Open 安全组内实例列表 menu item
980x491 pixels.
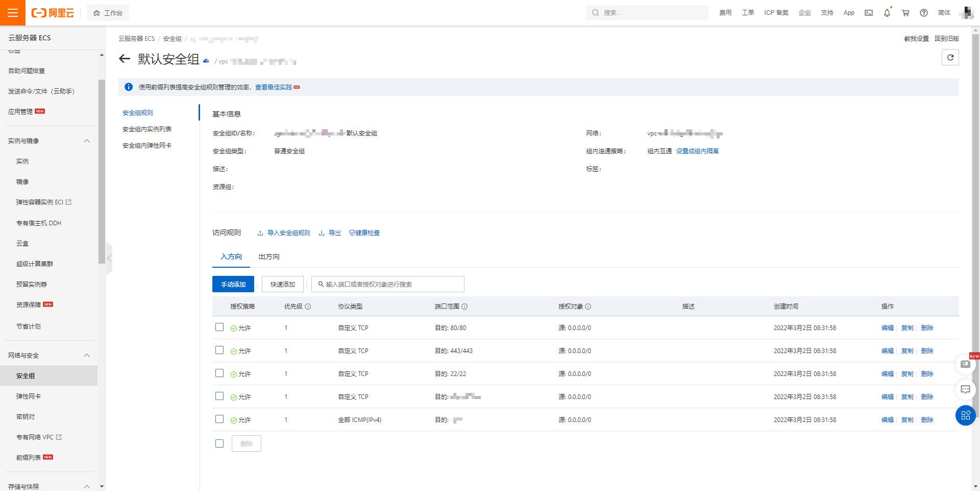point(147,129)
